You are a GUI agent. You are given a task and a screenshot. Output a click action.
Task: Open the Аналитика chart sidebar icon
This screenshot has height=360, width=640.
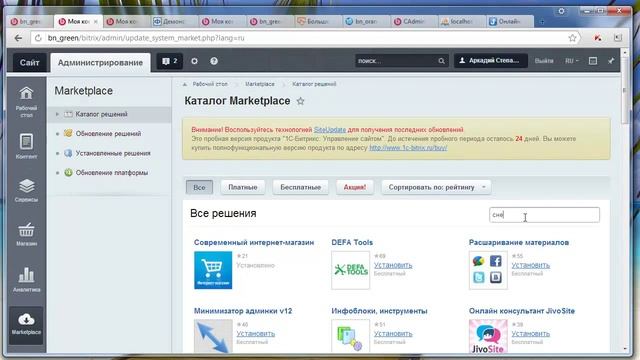(x=26, y=280)
